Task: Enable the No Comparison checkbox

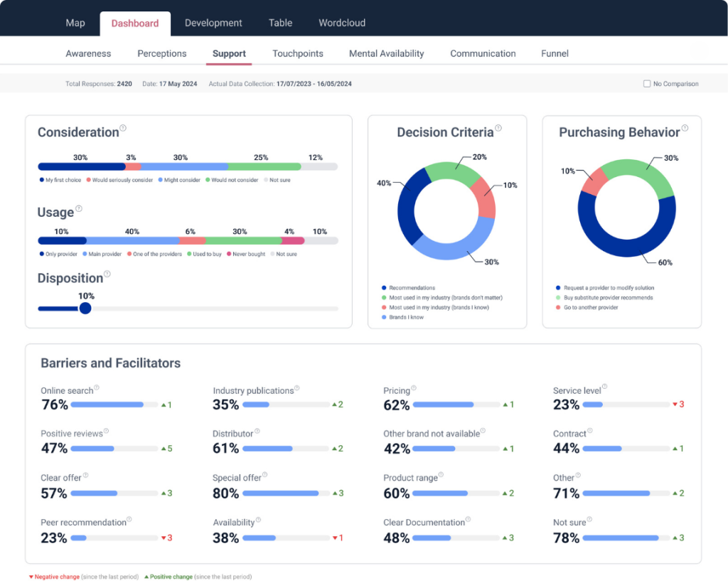Action: (x=647, y=84)
